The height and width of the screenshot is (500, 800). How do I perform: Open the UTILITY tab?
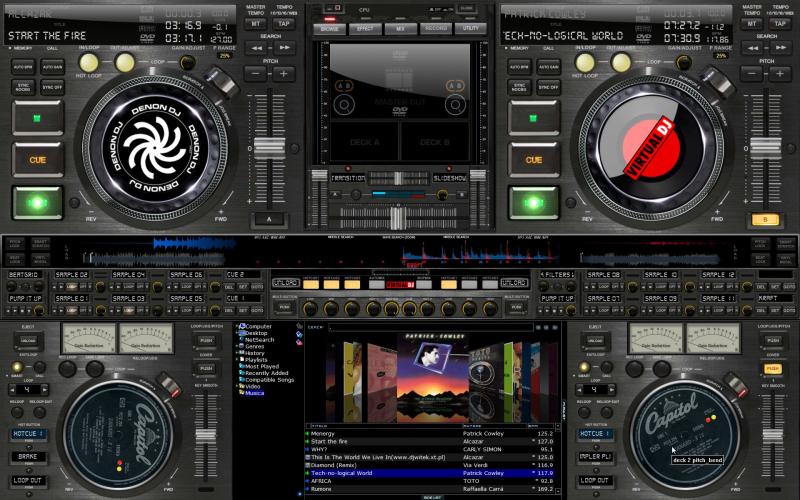(471, 29)
